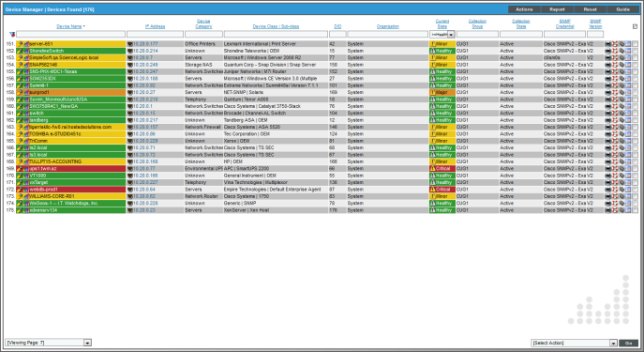
Task: Click the Reset button
Action: click(x=590, y=9)
